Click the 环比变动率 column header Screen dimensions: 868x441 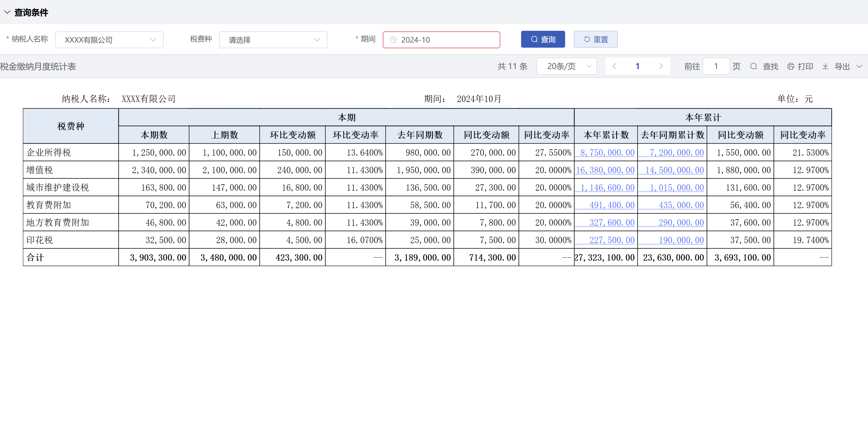(x=356, y=135)
